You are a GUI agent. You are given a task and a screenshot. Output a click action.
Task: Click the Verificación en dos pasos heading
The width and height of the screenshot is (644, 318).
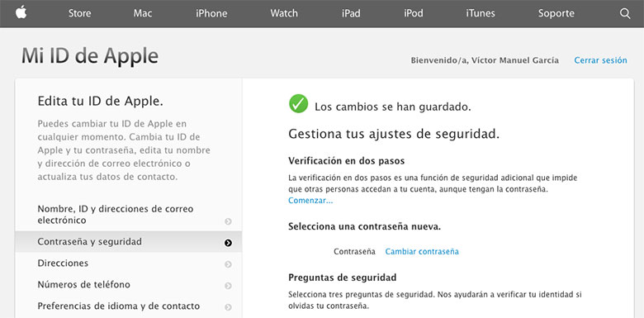[x=346, y=160]
